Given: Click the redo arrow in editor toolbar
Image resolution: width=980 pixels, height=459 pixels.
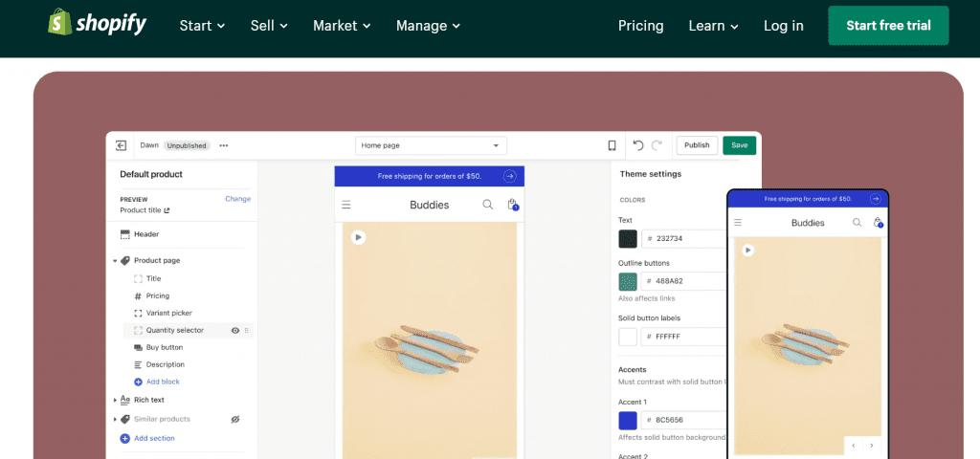Looking at the screenshot, I should [657, 145].
